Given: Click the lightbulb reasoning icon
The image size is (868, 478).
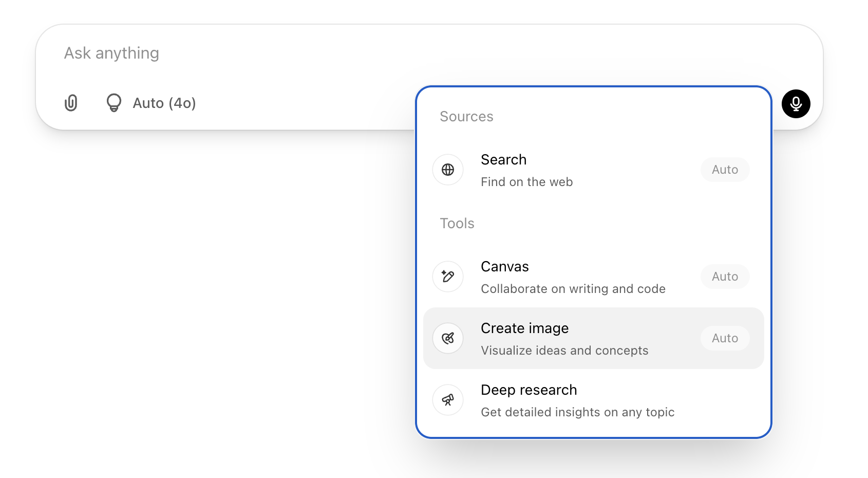Looking at the screenshot, I should (114, 103).
